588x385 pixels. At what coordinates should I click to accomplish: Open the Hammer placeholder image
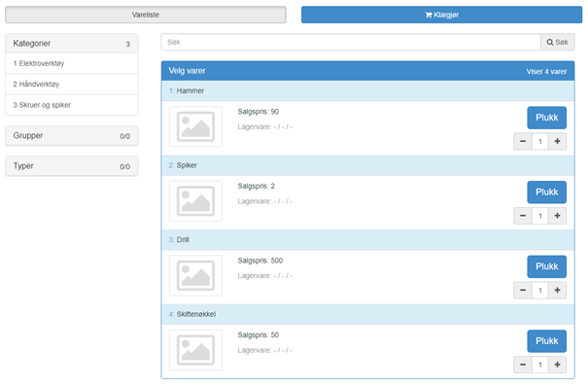tap(195, 126)
